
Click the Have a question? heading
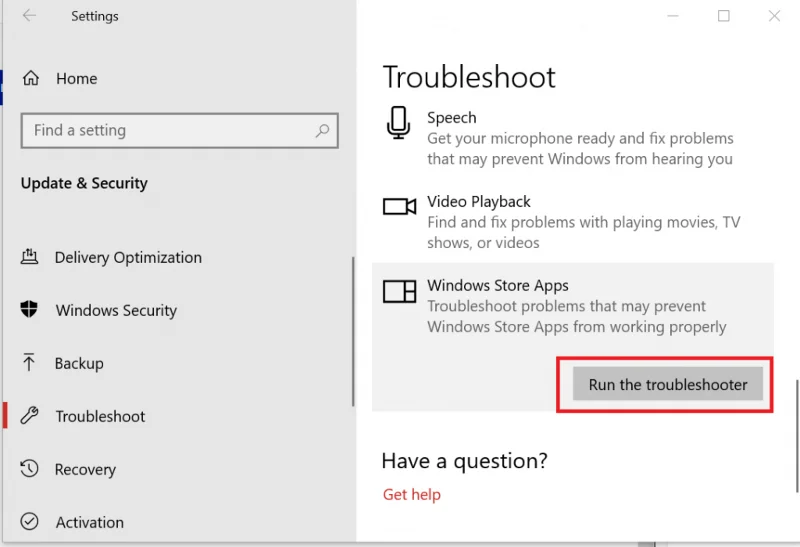pyautogui.click(x=464, y=461)
